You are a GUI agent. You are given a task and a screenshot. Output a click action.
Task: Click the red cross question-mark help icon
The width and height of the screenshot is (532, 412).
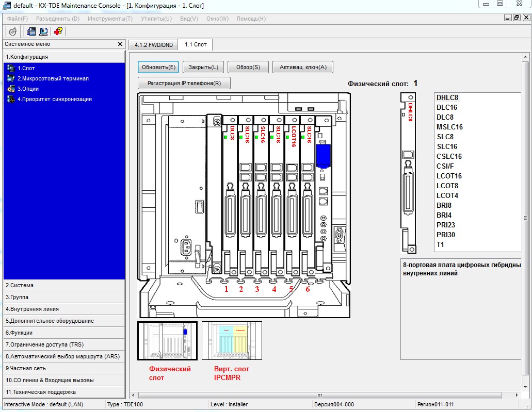point(58,31)
